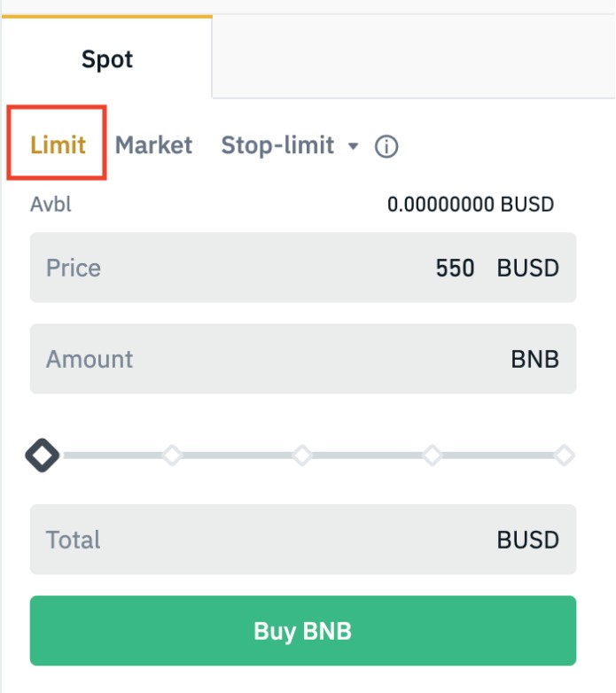Click the BNB unit in the Amount field
This screenshot has width=616, height=693.
point(535,359)
